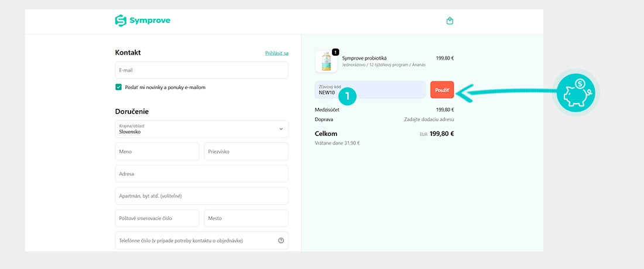Click the Vrátane dane 31,90 € text
Screen dimensions: 644x269
click(337, 143)
